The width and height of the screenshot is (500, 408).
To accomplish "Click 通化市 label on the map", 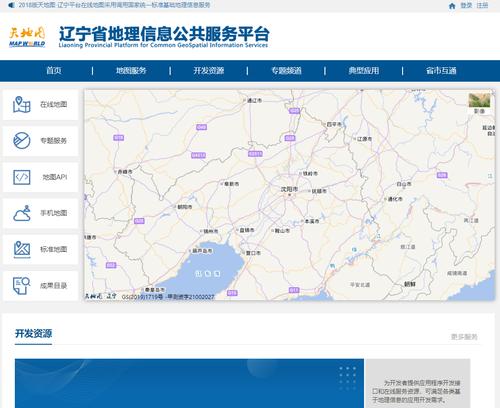I will click(395, 199).
